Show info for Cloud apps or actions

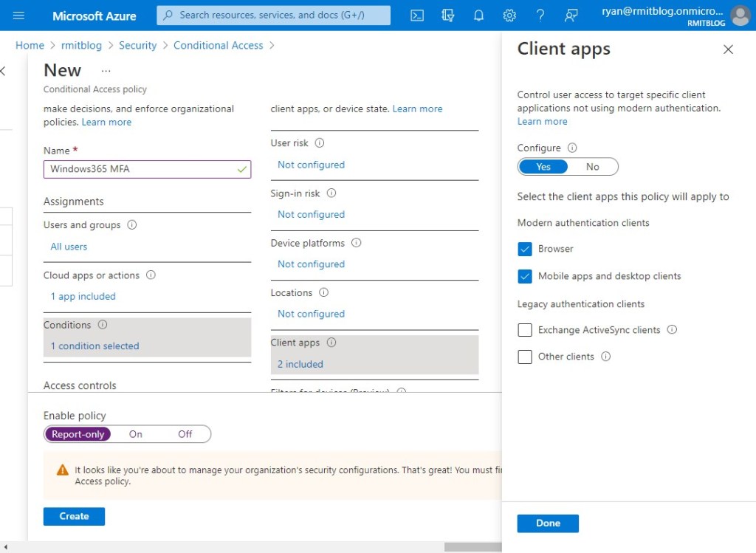click(151, 275)
